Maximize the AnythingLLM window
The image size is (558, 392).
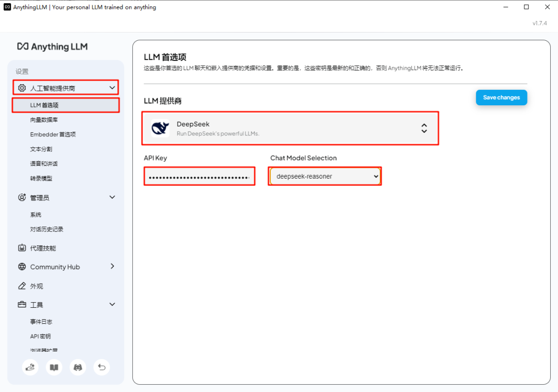[x=526, y=7]
